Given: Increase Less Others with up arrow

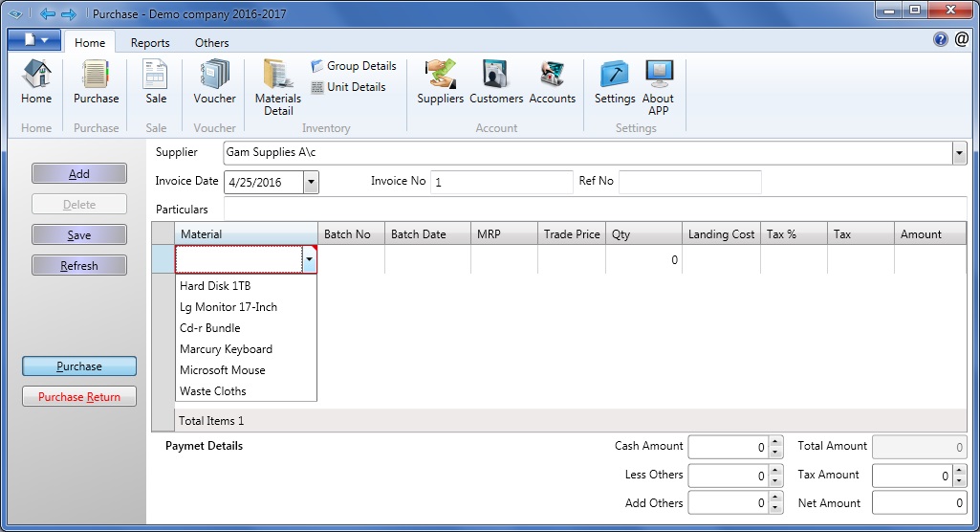Looking at the screenshot, I should 775,470.
